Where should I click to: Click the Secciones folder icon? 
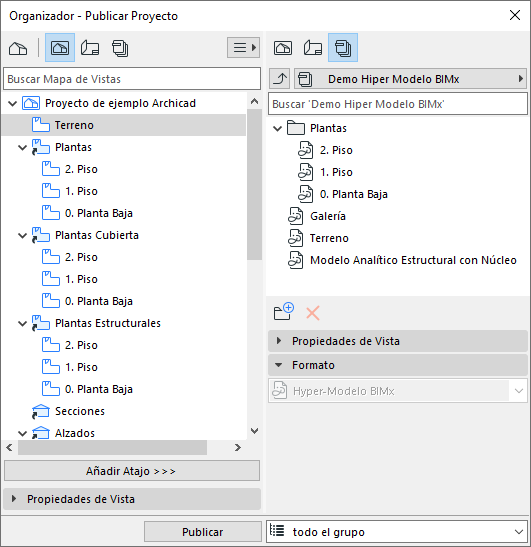(40, 411)
